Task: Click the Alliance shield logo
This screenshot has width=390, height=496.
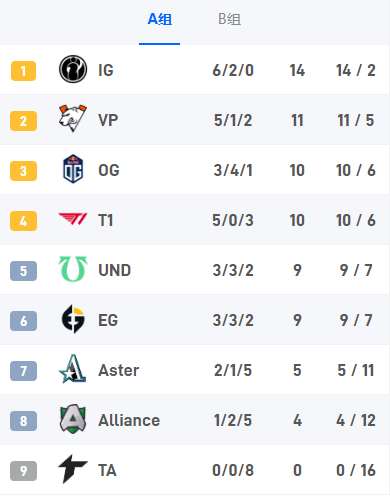Action: pyautogui.click(x=73, y=419)
